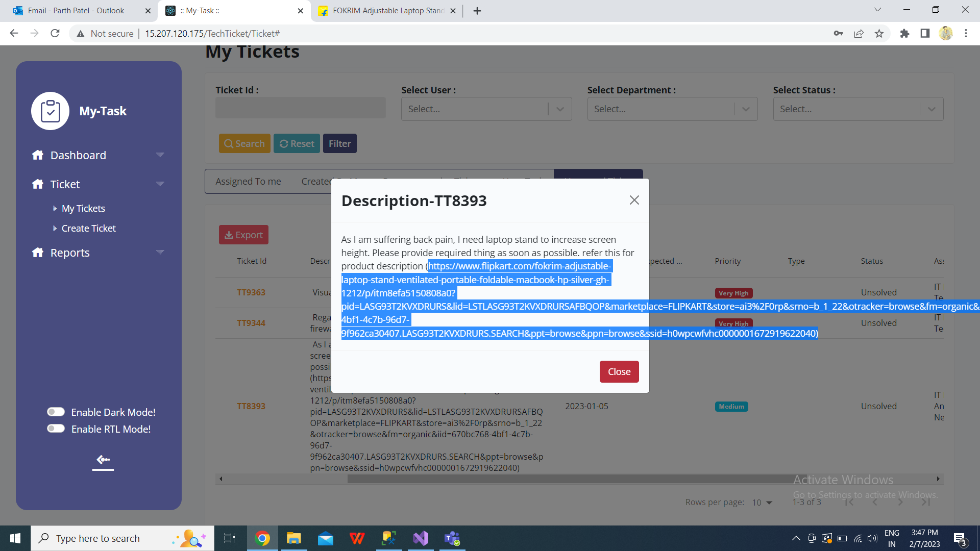The image size is (980, 551).
Task: Open Create Ticket in sidebar
Action: point(89,228)
